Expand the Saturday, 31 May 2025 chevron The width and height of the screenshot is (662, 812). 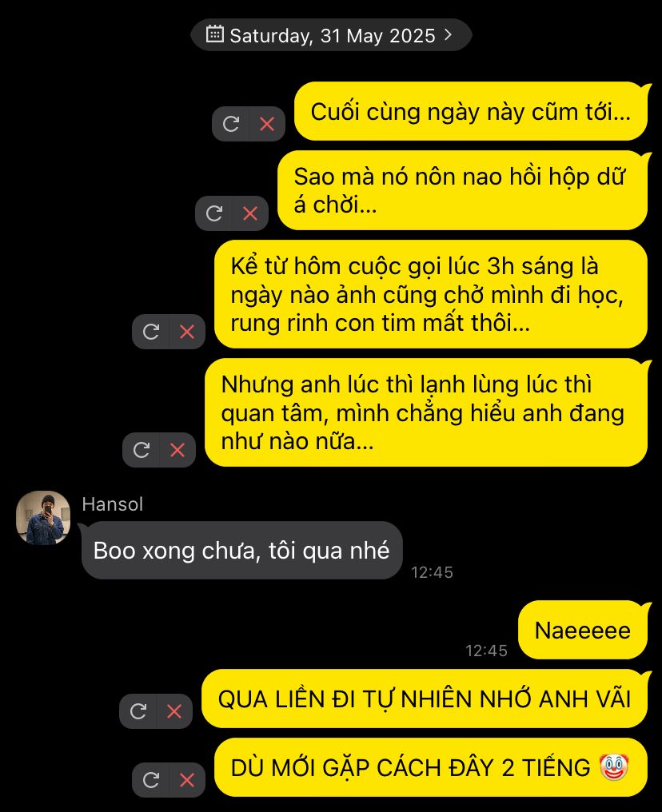click(448, 34)
